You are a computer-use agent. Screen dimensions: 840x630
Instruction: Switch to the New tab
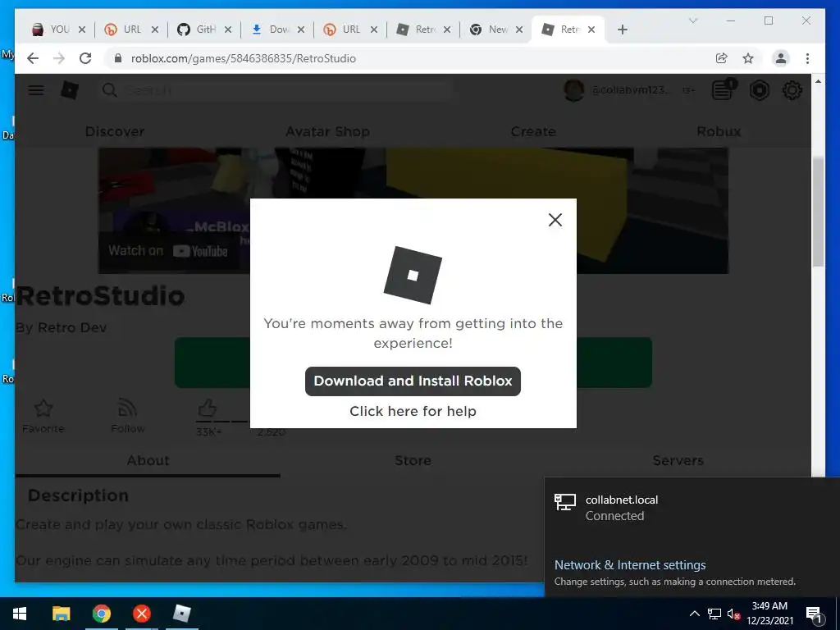(x=490, y=30)
